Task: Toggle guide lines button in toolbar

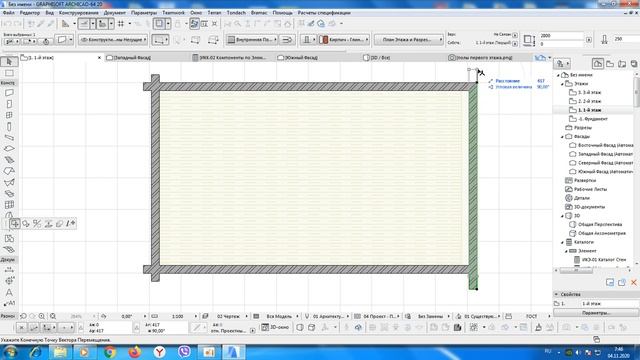Action: pos(84,24)
